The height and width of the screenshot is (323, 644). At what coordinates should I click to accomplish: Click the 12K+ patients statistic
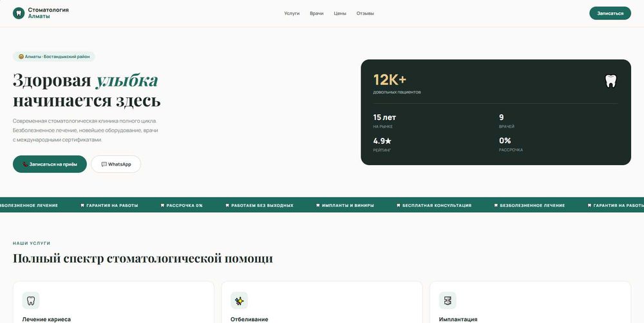pyautogui.click(x=397, y=83)
